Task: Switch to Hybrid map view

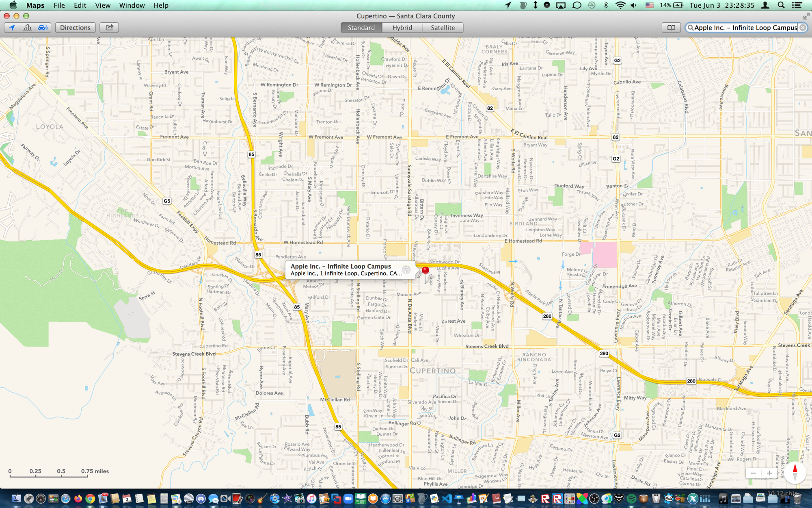Action: coord(402,28)
